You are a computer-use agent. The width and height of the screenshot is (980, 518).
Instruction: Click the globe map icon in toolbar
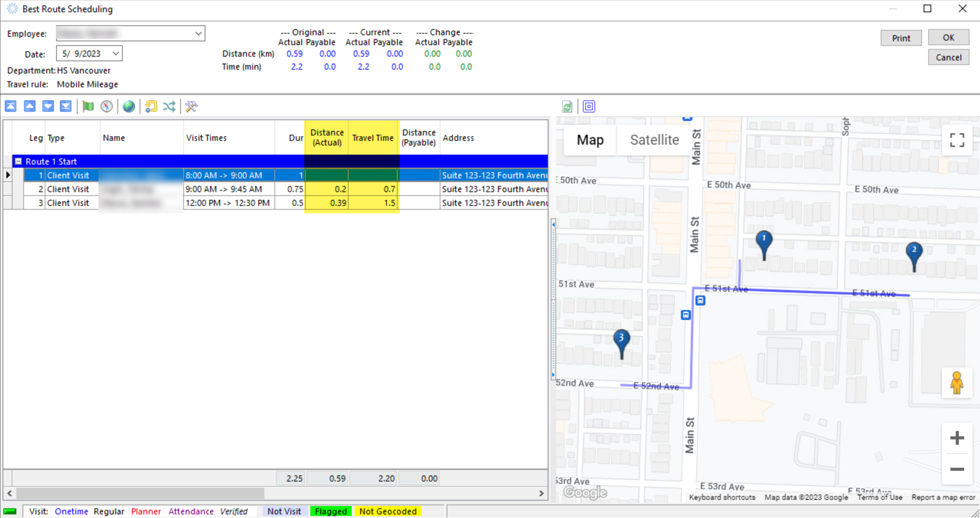tap(128, 106)
